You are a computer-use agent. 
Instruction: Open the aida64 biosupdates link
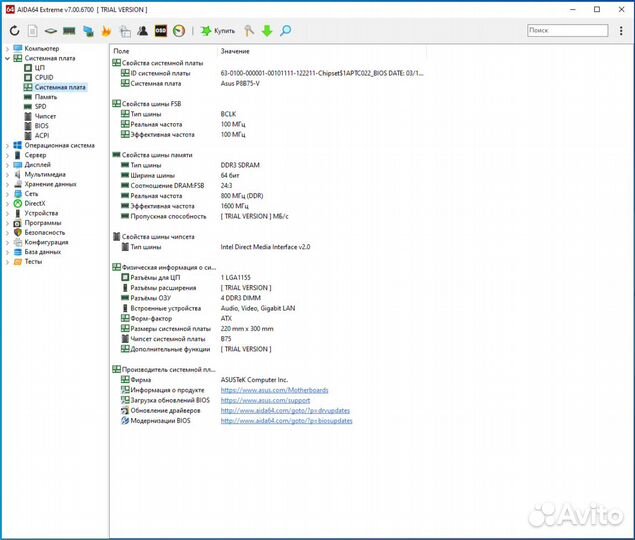(286, 420)
